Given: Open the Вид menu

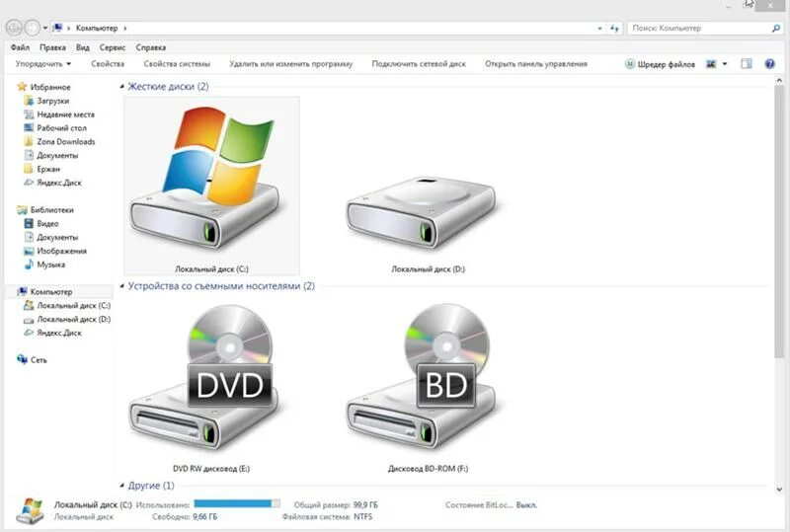Looking at the screenshot, I should pyautogui.click(x=83, y=47).
